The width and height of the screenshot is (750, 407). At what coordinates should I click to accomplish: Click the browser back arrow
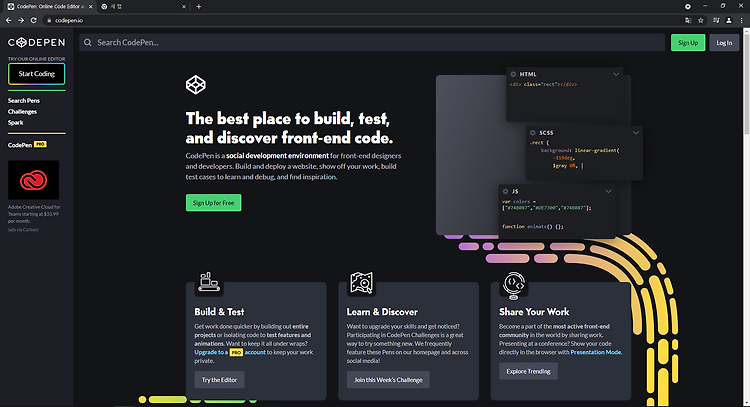8,20
